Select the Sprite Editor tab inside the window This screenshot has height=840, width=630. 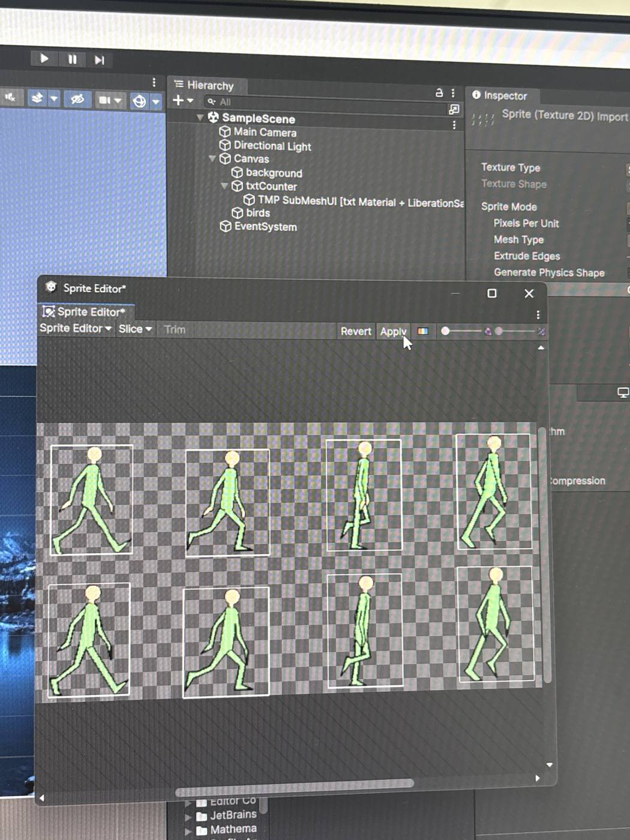tap(86, 312)
